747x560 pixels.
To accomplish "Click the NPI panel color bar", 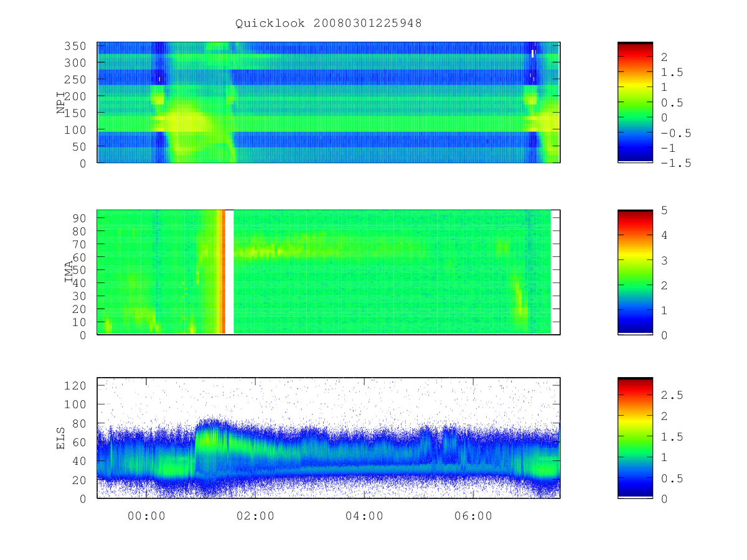I will pos(635,103).
